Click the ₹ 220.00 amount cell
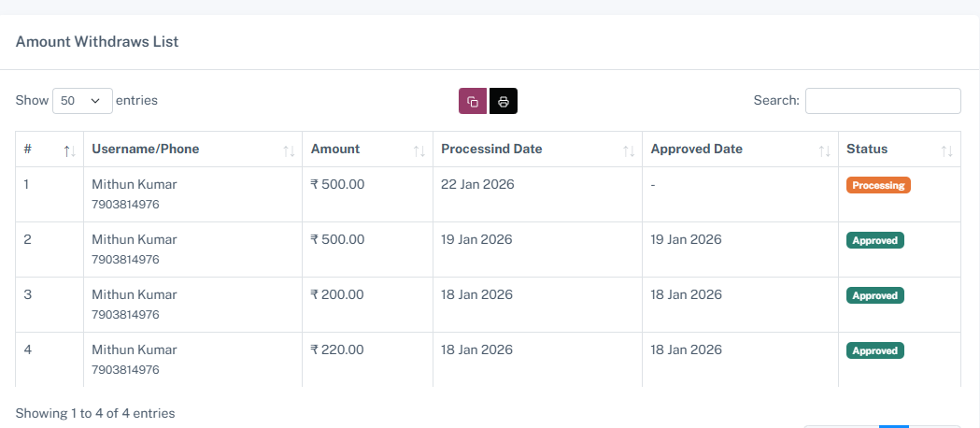Image resolution: width=980 pixels, height=428 pixels. click(337, 350)
